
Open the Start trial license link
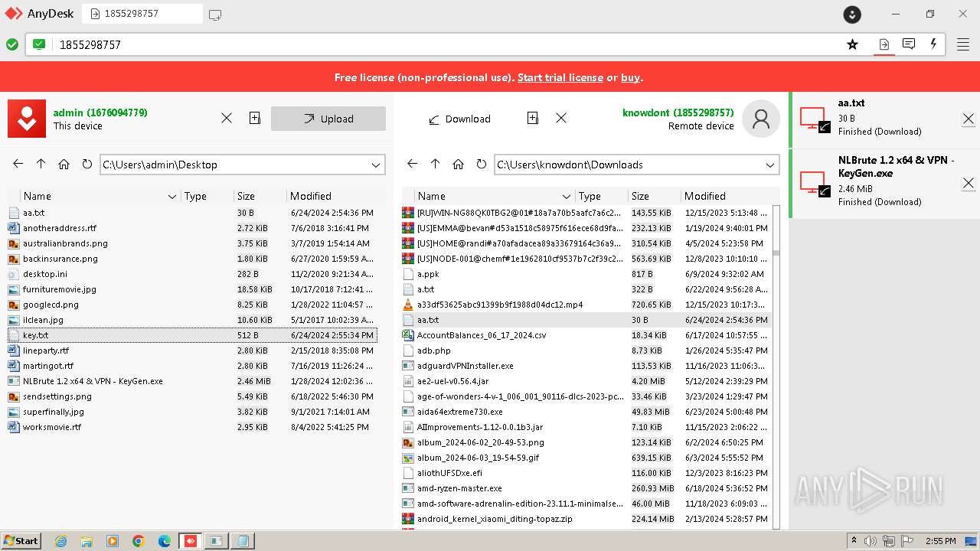click(x=560, y=77)
